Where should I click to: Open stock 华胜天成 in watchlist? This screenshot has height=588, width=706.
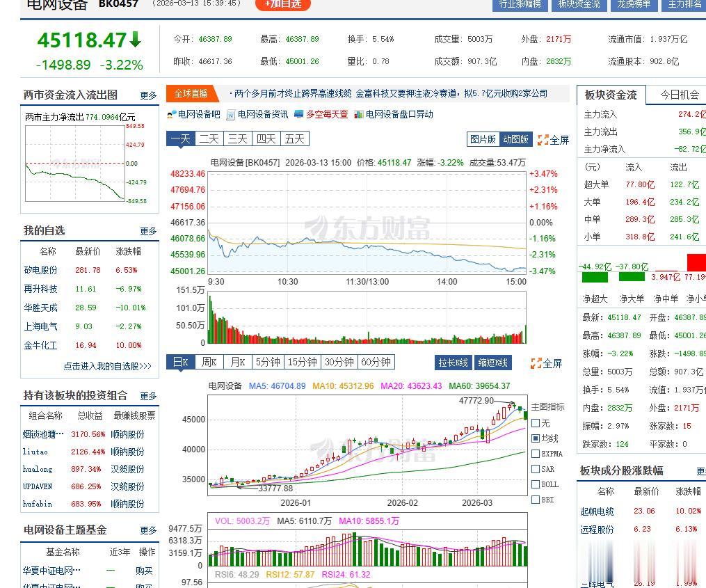click(40, 308)
